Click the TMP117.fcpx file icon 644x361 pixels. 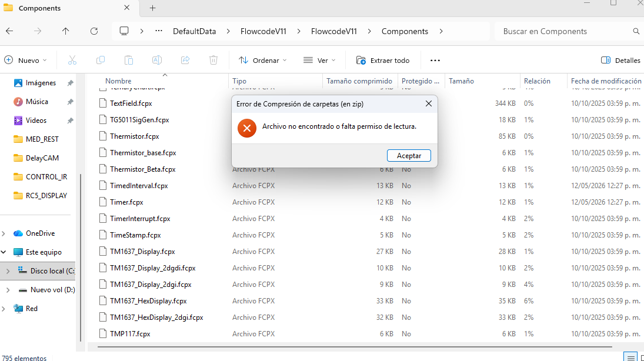click(x=103, y=334)
